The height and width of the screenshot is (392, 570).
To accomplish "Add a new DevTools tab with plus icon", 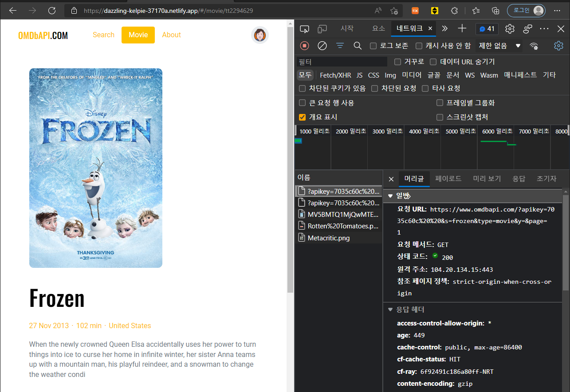I will 462,29.
